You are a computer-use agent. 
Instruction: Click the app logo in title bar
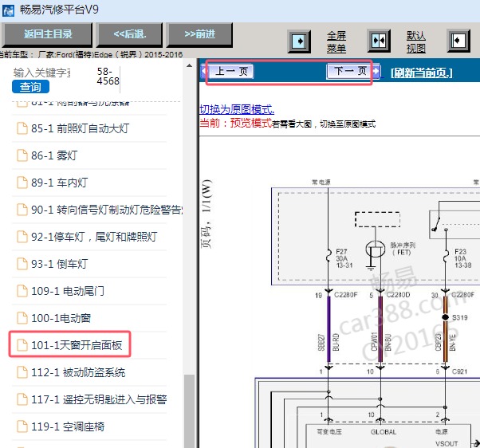[x=8, y=10]
